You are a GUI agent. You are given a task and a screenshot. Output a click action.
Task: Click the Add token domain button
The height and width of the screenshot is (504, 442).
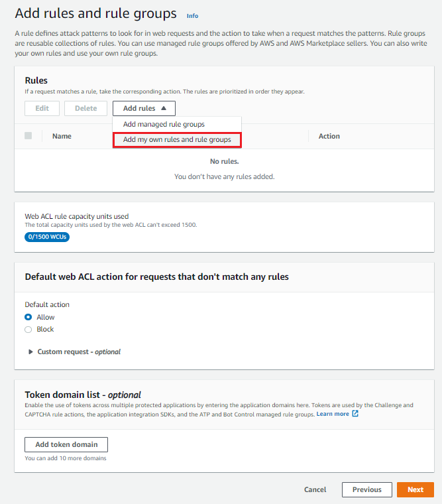pyautogui.click(x=66, y=444)
